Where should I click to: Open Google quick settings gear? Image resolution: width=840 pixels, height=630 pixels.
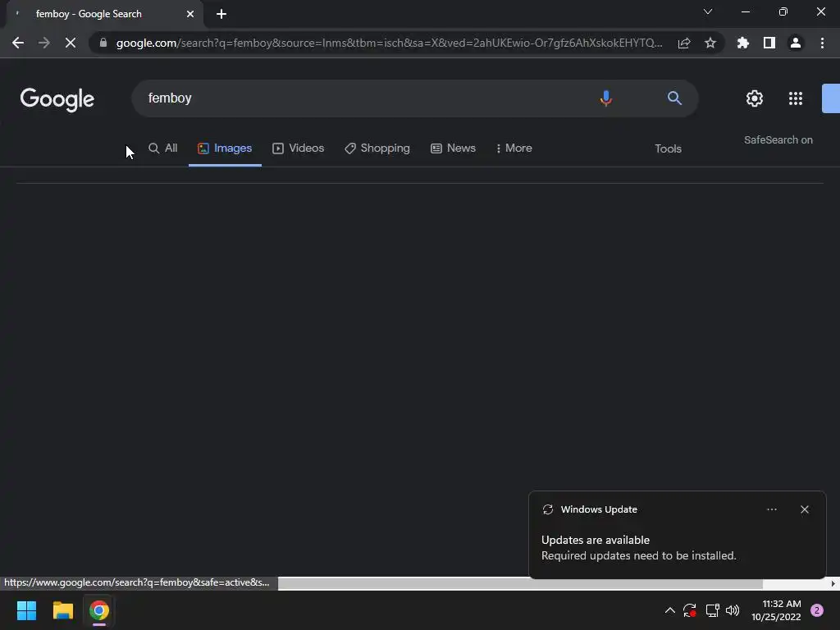755,98
